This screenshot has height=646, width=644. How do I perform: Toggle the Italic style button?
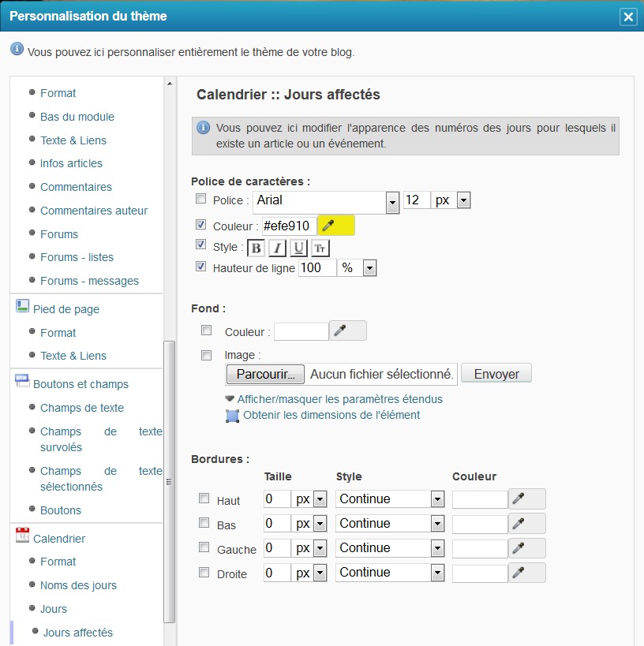pyautogui.click(x=277, y=248)
